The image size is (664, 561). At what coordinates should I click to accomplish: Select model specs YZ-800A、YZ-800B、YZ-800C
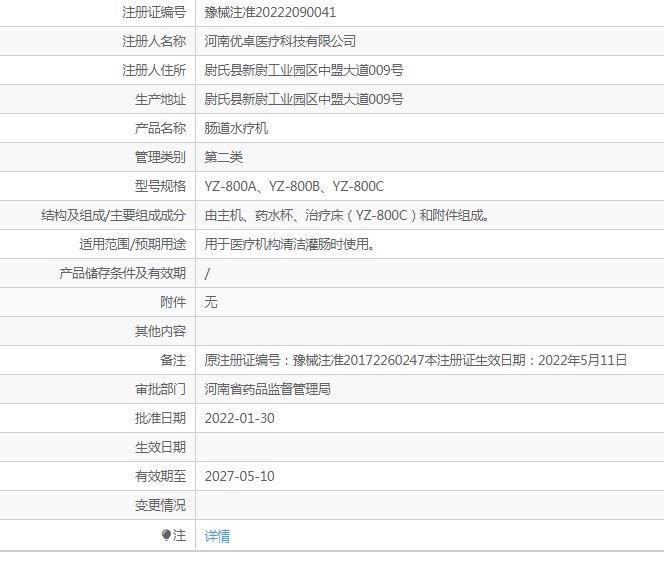[294, 186]
